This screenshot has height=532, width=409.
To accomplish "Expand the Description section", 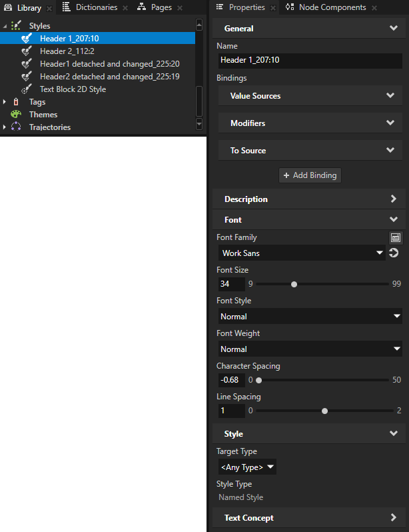I will [x=393, y=199].
